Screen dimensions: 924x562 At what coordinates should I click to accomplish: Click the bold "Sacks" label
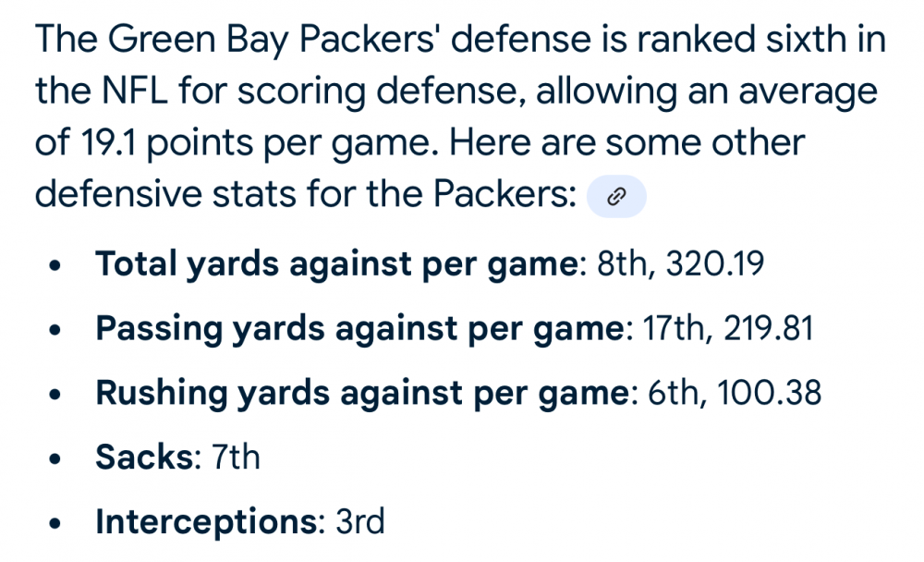tap(146, 458)
